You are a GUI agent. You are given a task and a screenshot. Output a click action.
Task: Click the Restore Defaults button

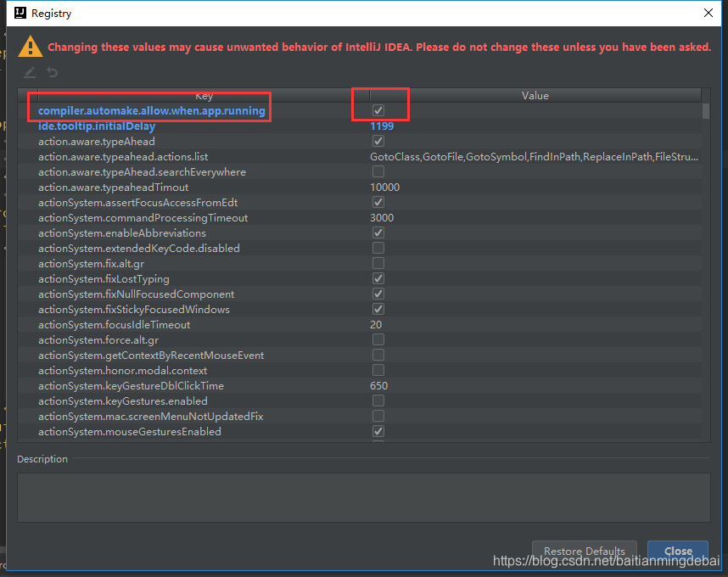coord(584,551)
